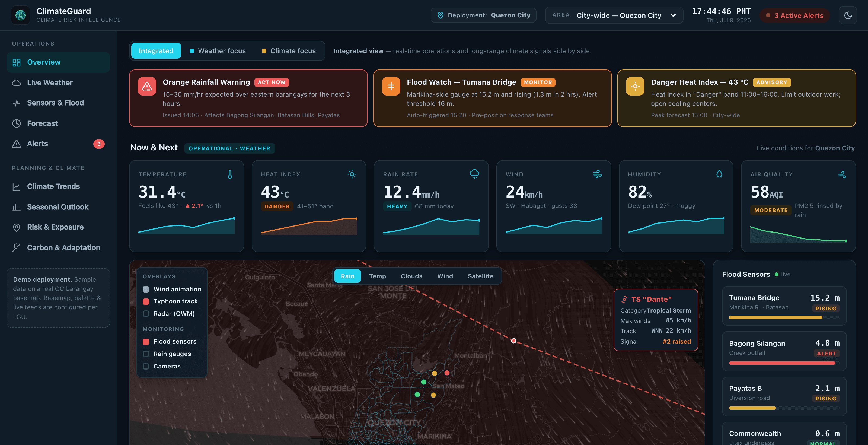Click Overview grid icon in sidebar
Viewport: 868px width, 445px height.
[17, 62]
